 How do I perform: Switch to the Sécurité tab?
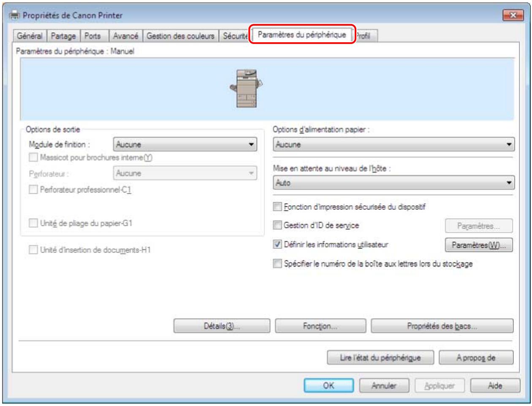[x=235, y=36]
